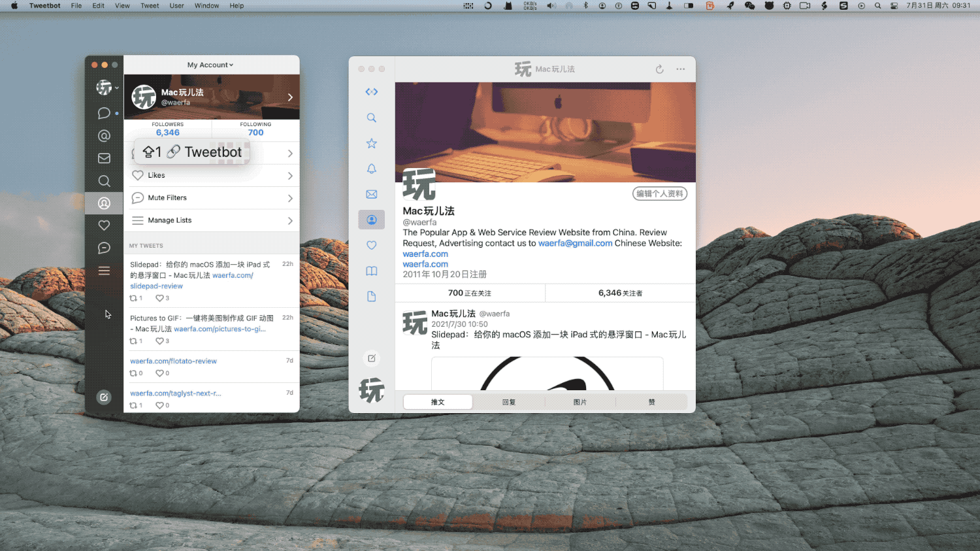Open User menu in menu bar
Image resolution: width=980 pixels, height=551 pixels.
point(177,6)
